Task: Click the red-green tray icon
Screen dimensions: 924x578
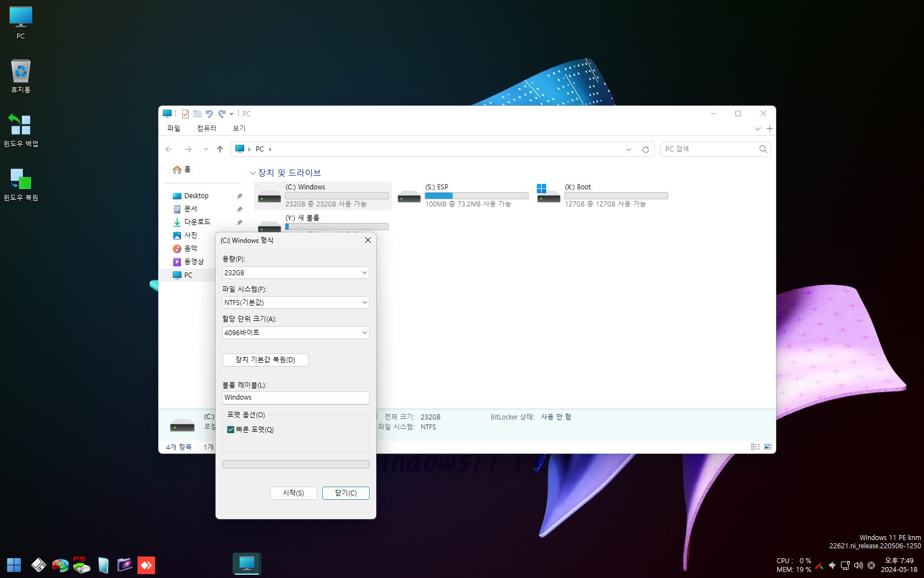Action: (x=820, y=565)
